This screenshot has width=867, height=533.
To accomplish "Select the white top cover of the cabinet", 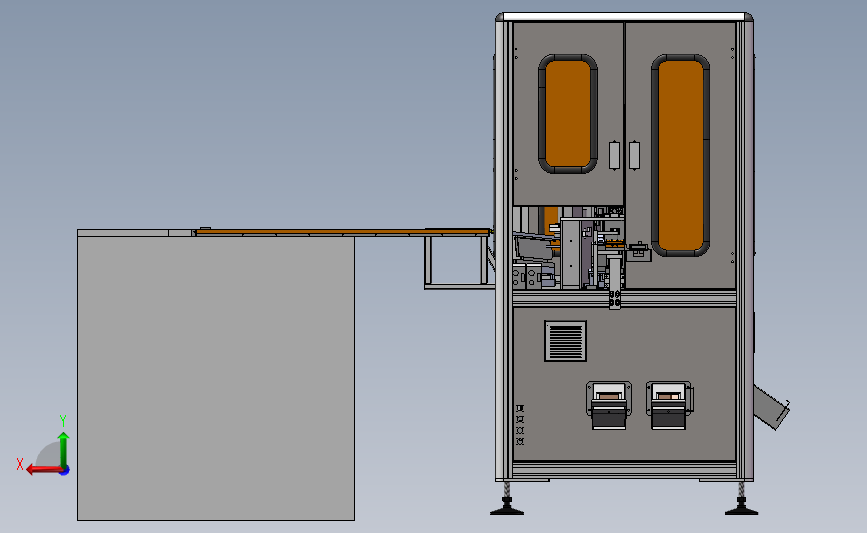I will 625,17.
